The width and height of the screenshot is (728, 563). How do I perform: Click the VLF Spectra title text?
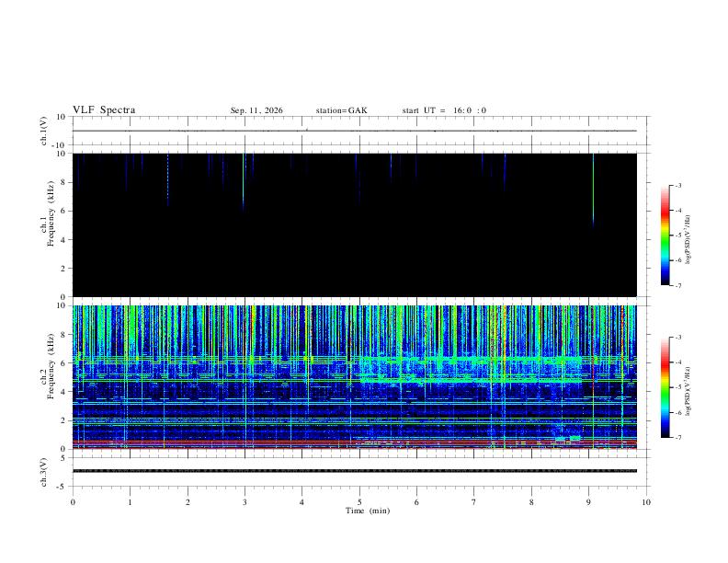(x=104, y=110)
